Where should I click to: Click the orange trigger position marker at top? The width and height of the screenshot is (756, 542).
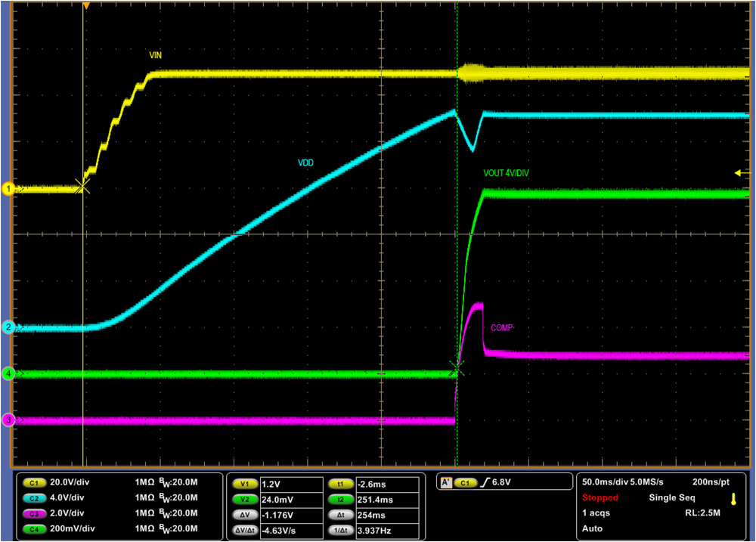click(x=85, y=6)
